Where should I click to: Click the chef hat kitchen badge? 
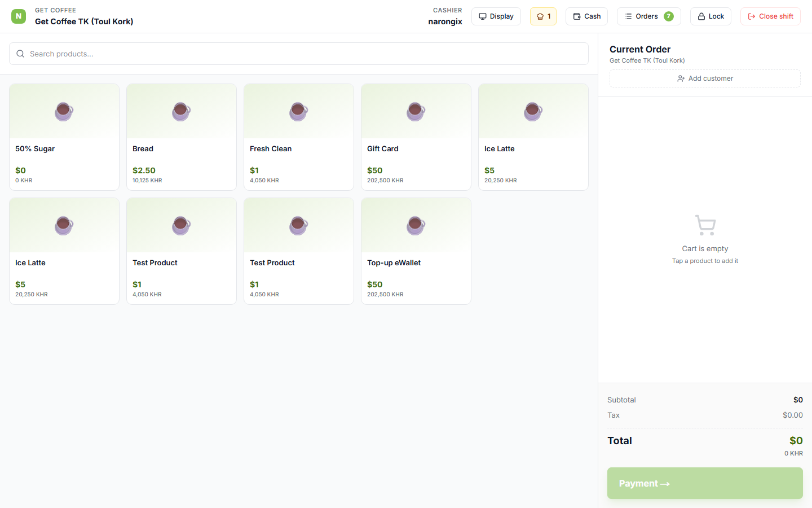542,16
